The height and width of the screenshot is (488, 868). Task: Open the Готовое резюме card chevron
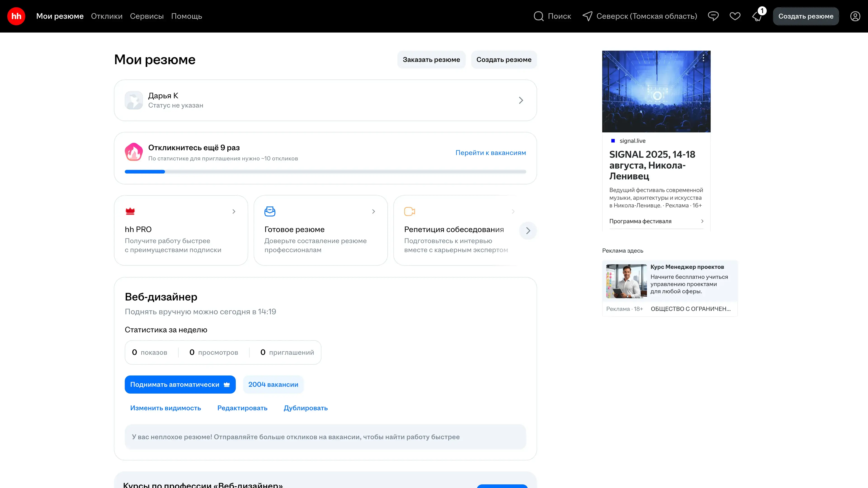tap(373, 211)
